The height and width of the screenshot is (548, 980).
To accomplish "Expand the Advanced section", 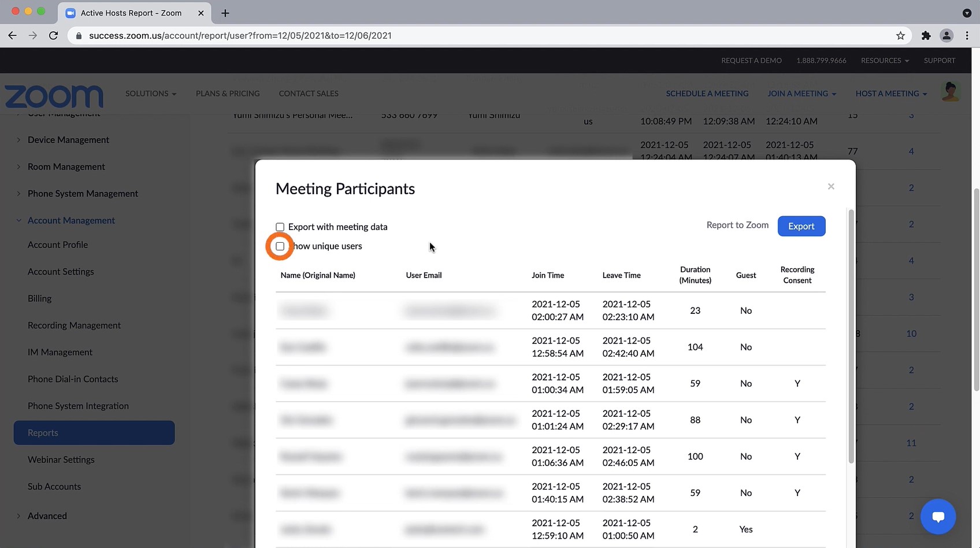I will [47, 516].
